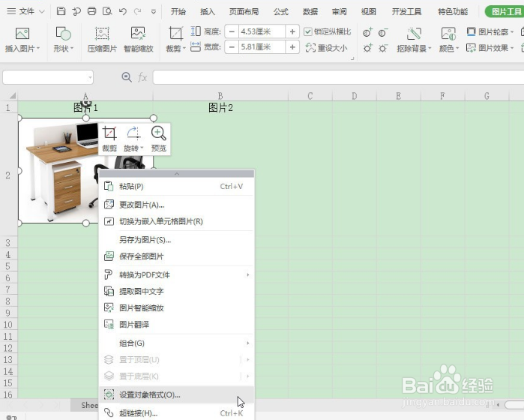Choose 粘贴(P) in context menu
Screen dimensions: 524x420
[x=177, y=186]
